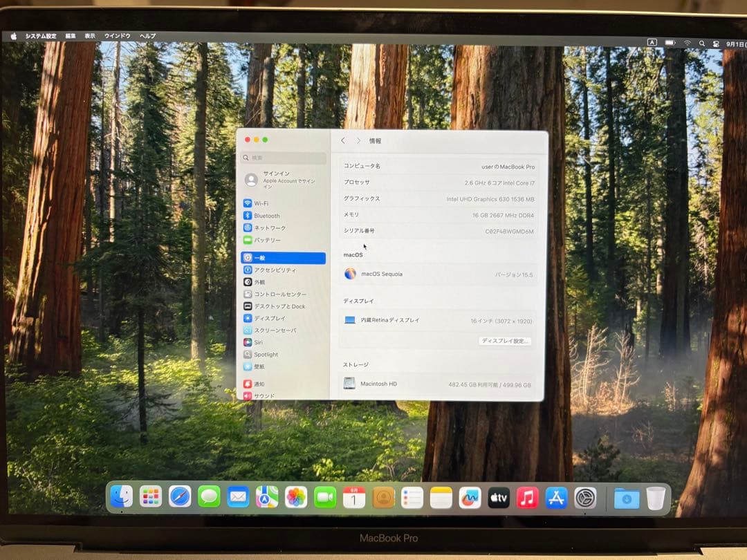747x560 pixels.
Task: Click the シリアル番号 value
Action: point(509,232)
